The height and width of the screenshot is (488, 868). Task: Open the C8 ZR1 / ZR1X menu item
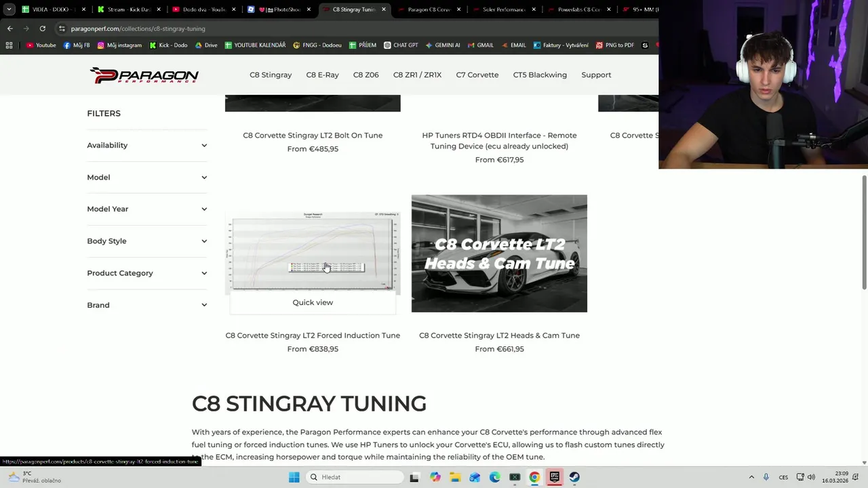coord(417,75)
